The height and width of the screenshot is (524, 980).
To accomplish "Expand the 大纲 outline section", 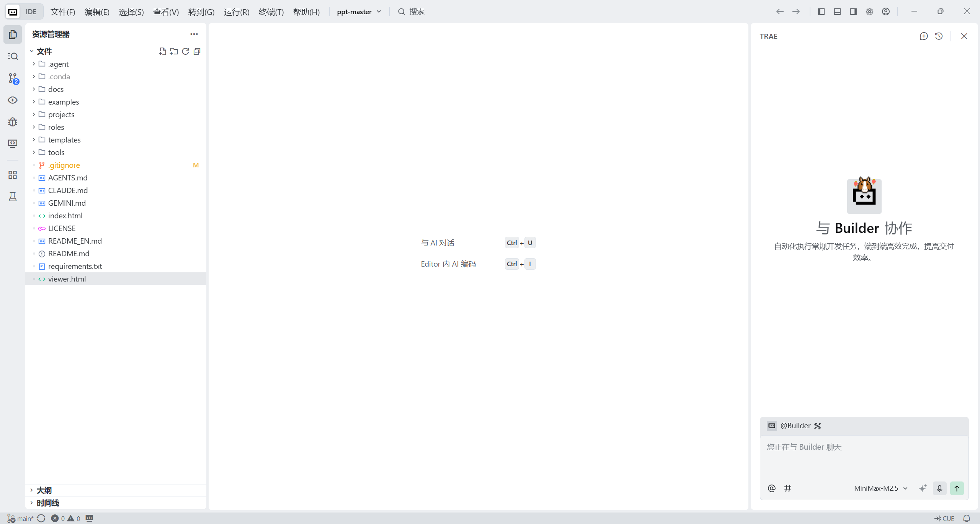I will pos(44,490).
